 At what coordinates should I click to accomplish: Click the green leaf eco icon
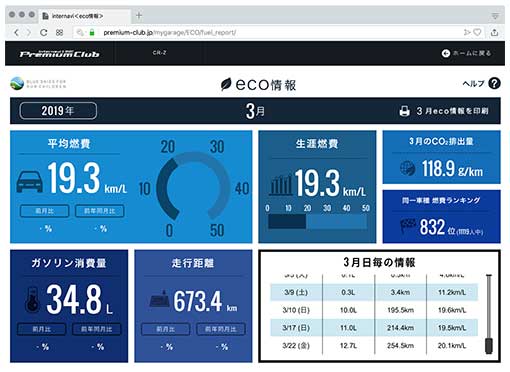click(x=226, y=84)
